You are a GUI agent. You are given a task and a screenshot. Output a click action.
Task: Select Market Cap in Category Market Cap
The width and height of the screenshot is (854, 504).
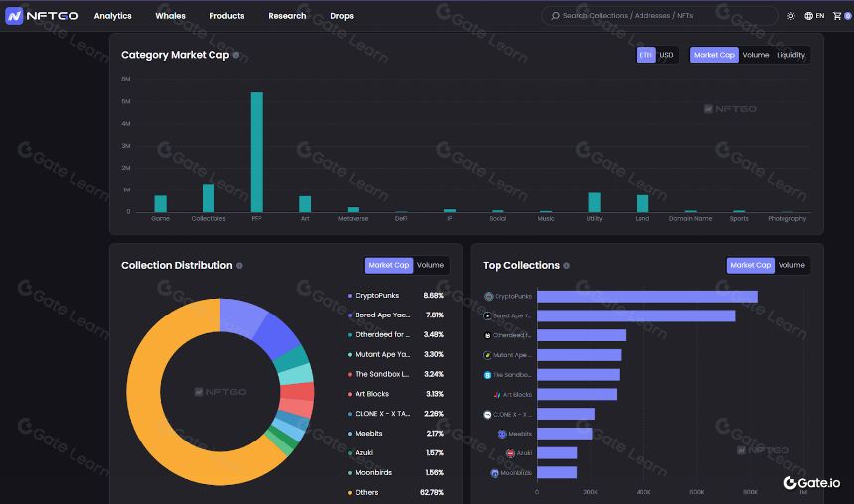tap(714, 55)
